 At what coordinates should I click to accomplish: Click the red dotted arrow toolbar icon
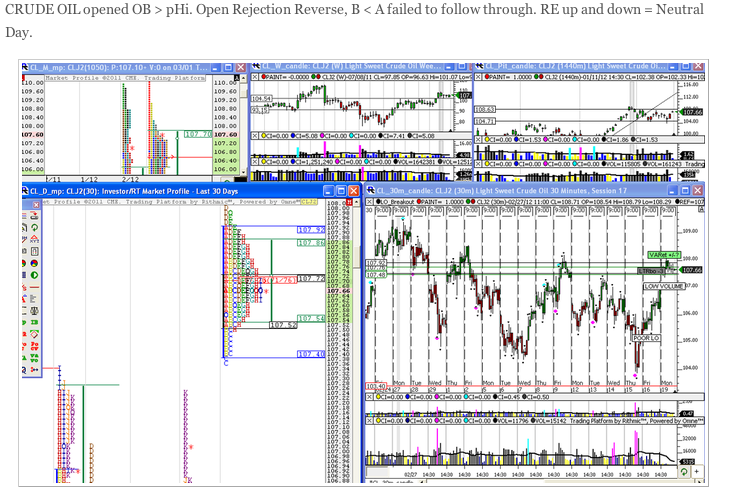[x=34, y=369]
